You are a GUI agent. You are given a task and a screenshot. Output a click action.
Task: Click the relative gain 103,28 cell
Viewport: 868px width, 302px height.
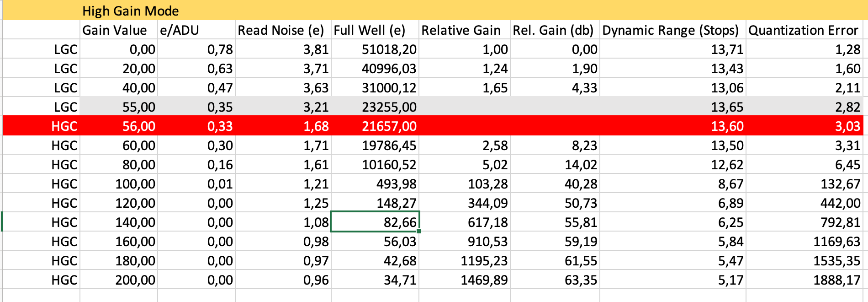coord(465,183)
